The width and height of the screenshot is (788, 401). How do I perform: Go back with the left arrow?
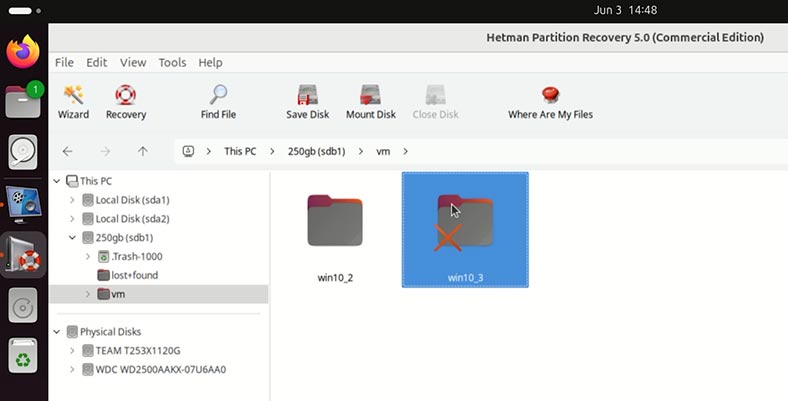point(67,151)
